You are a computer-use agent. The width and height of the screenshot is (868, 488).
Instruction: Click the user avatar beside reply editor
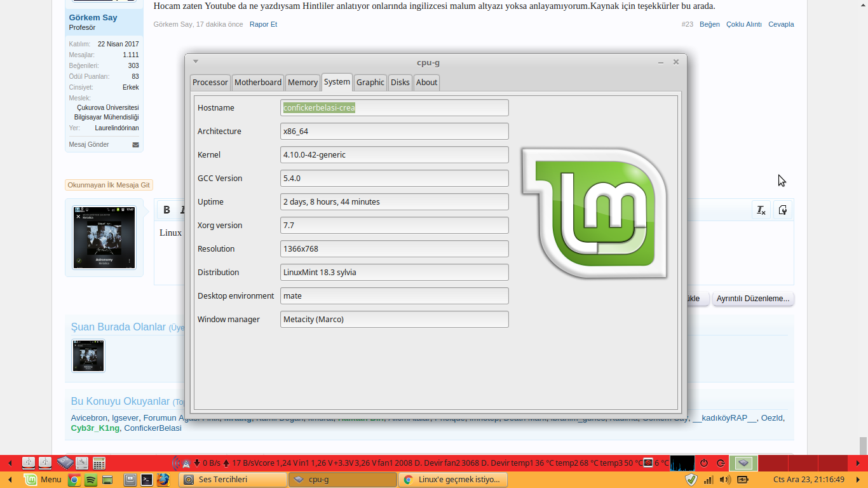(104, 238)
